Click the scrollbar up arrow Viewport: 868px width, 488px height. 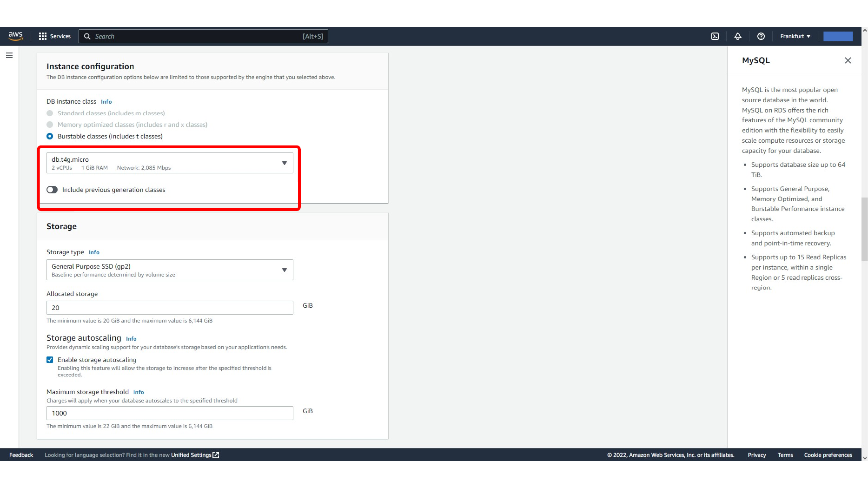click(864, 30)
